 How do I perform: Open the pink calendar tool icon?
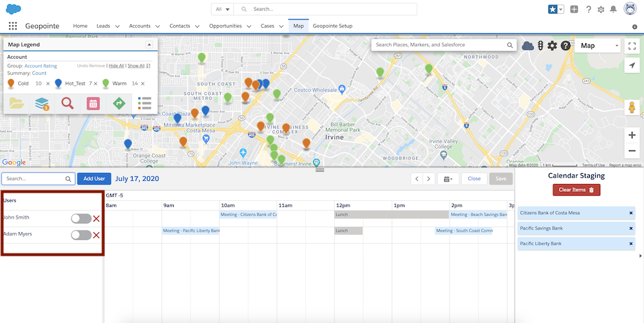[93, 104]
